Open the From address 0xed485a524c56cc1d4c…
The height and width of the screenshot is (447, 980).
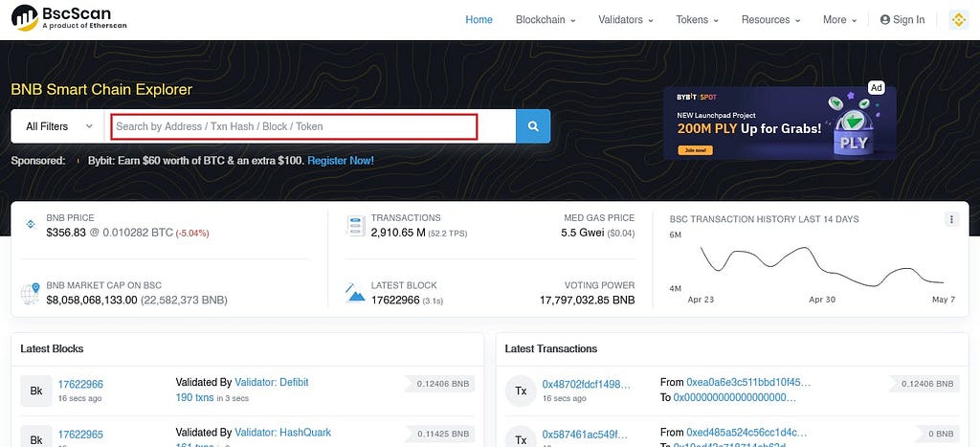click(746, 433)
